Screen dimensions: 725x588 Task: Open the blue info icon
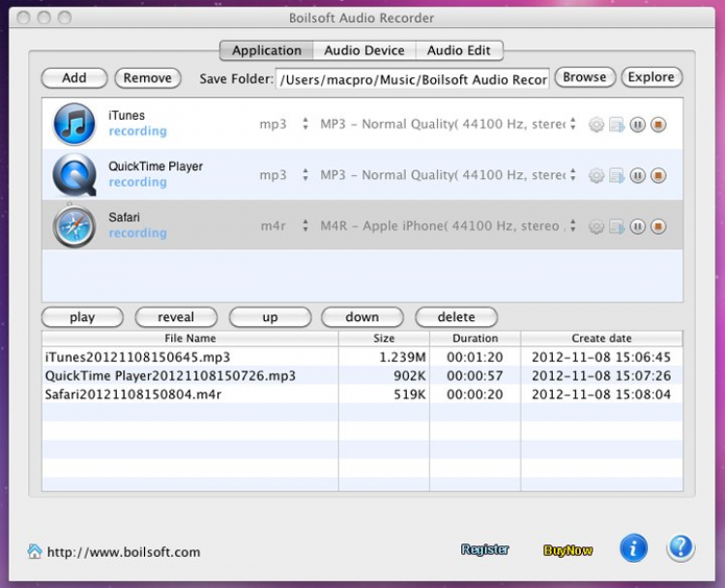point(633,548)
